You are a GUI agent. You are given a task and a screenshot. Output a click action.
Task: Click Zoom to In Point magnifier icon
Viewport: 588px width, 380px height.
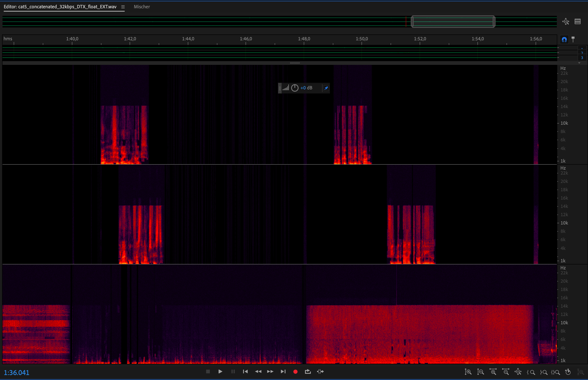(x=531, y=372)
